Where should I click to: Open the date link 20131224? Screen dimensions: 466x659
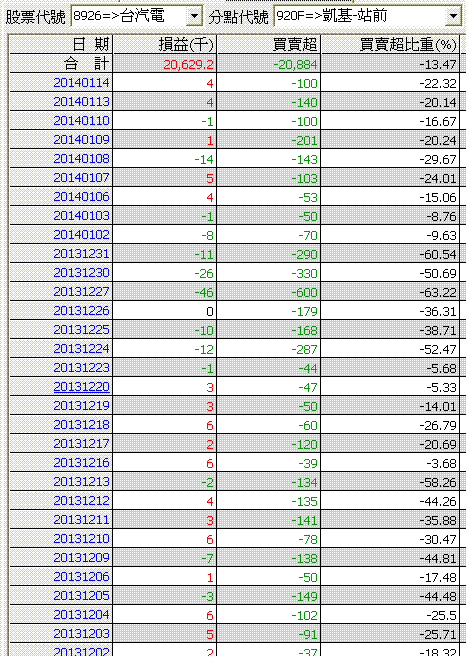click(x=82, y=349)
